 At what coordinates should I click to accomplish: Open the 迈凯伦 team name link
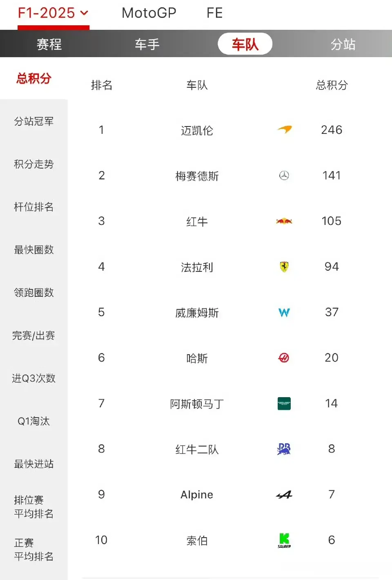(x=197, y=130)
